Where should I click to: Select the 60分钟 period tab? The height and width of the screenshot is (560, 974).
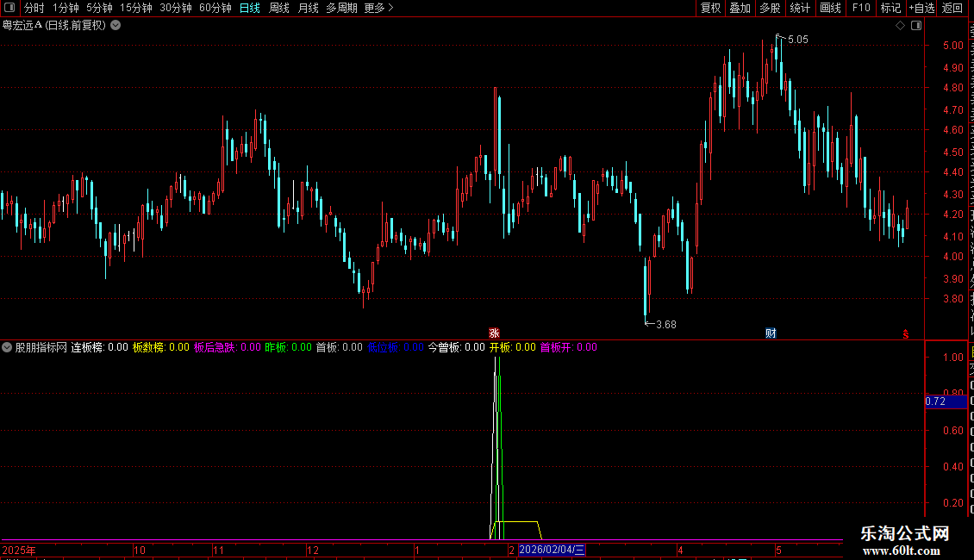[215, 8]
